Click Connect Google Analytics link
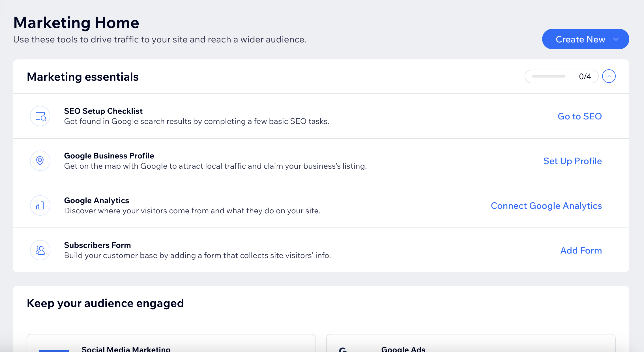 tap(546, 206)
